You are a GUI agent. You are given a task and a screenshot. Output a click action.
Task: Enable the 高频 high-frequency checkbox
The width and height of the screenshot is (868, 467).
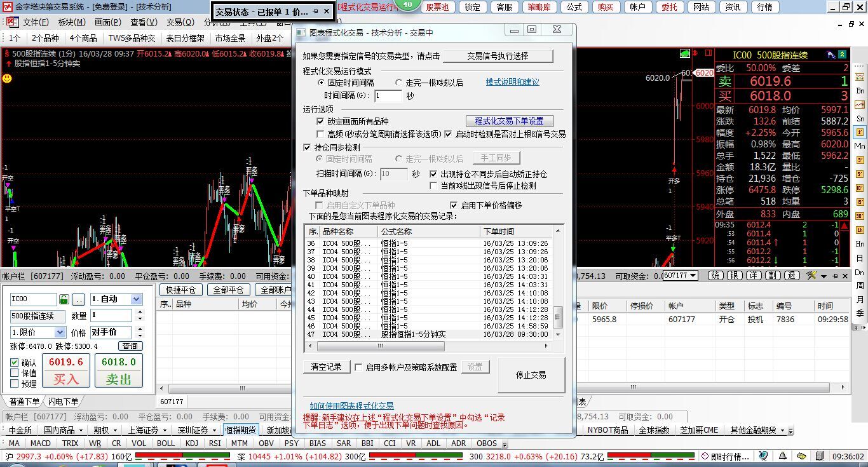(x=320, y=134)
